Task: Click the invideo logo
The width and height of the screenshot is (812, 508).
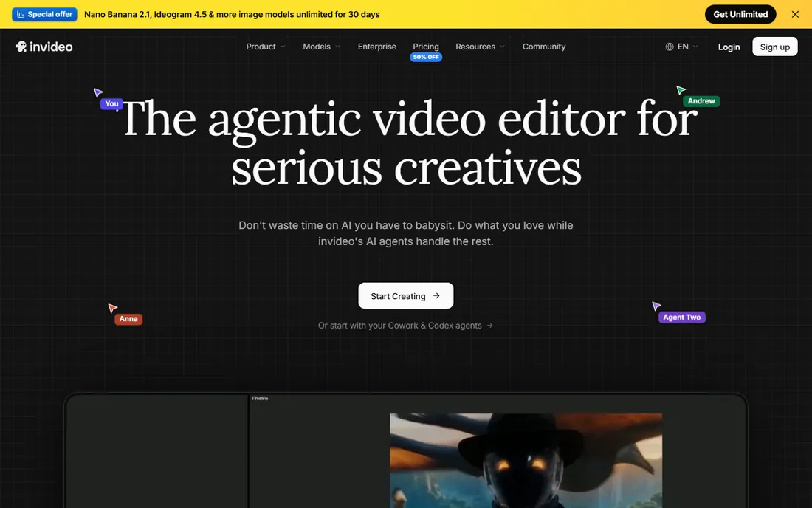Action: pyautogui.click(x=44, y=47)
